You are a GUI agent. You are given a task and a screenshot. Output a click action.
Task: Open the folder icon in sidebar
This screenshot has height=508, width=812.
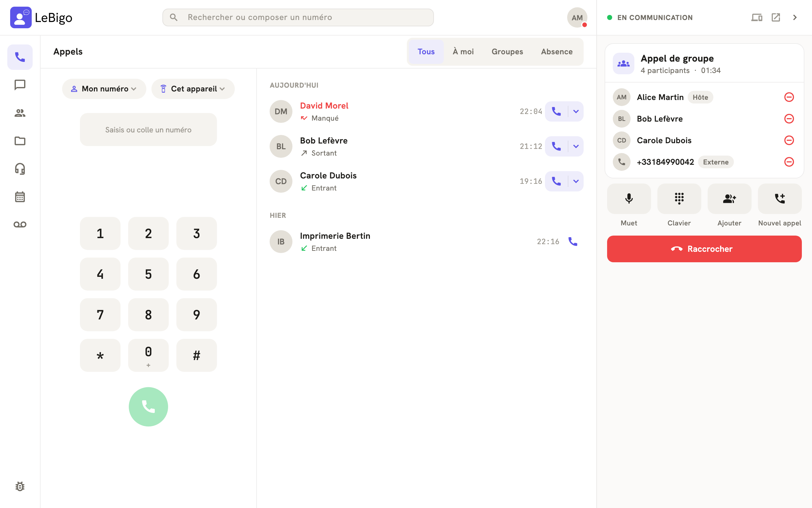point(20,141)
